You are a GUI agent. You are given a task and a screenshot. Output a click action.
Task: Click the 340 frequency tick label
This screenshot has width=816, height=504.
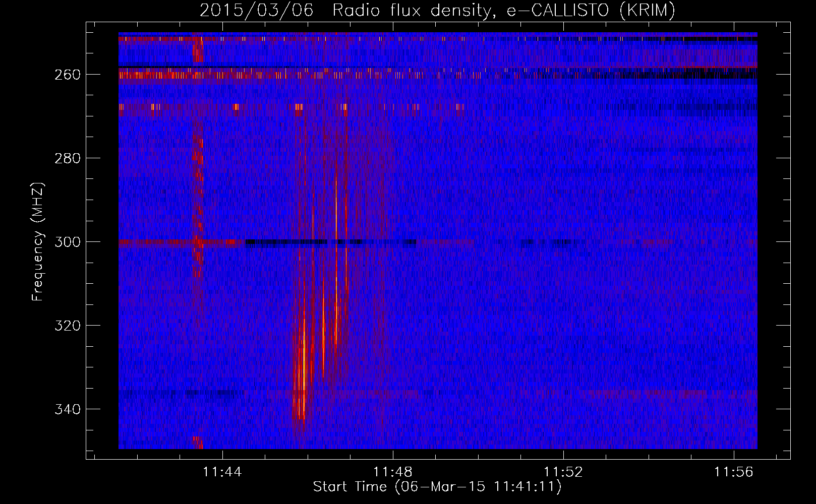68,409
